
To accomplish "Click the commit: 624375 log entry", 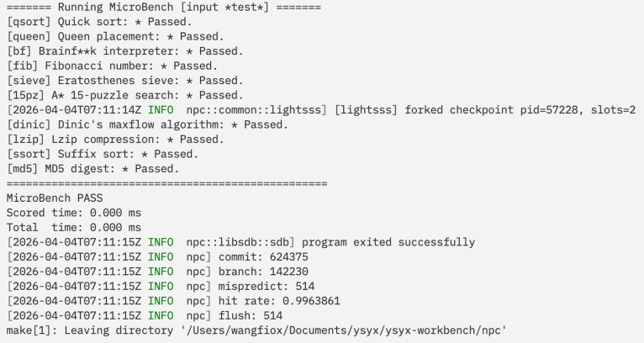I will (263, 257).
